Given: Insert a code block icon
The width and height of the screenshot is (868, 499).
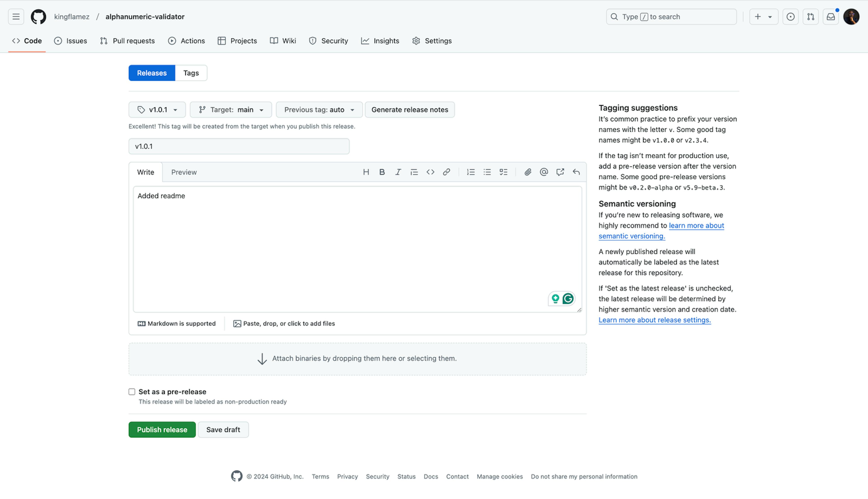Looking at the screenshot, I should point(430,172).
